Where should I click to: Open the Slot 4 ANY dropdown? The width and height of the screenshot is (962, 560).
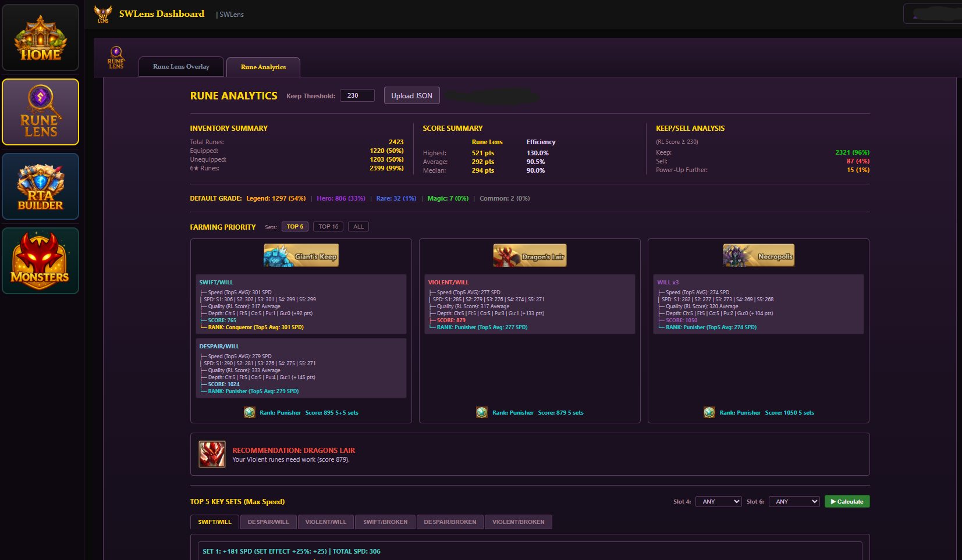718,501
